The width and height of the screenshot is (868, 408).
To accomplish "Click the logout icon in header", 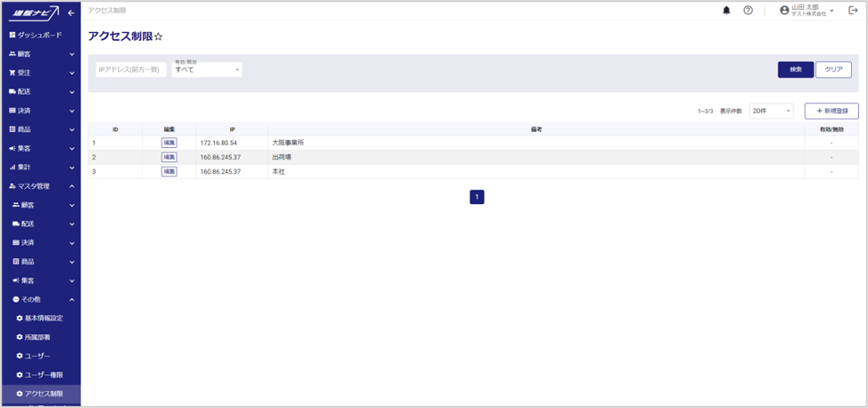I will click(x=853, y=11).
